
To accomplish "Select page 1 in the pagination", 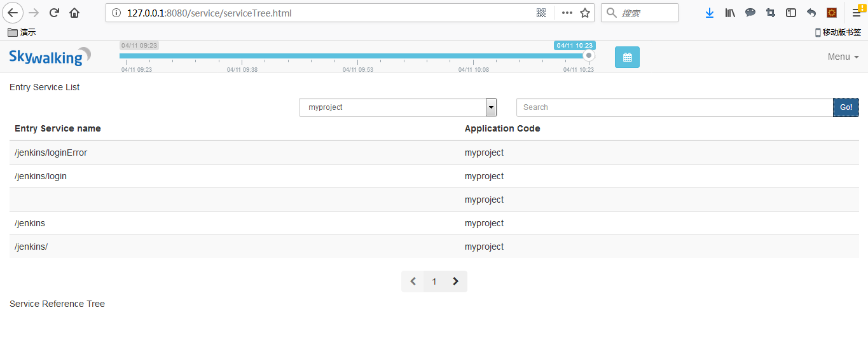I will tap(434, 281).
